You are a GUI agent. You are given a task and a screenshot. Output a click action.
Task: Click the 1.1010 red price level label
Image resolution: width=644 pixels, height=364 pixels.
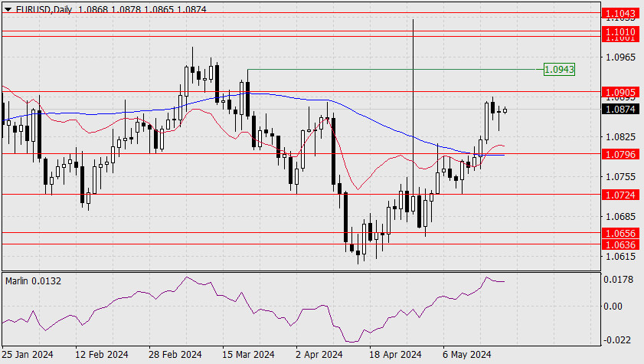click(620, 31)
